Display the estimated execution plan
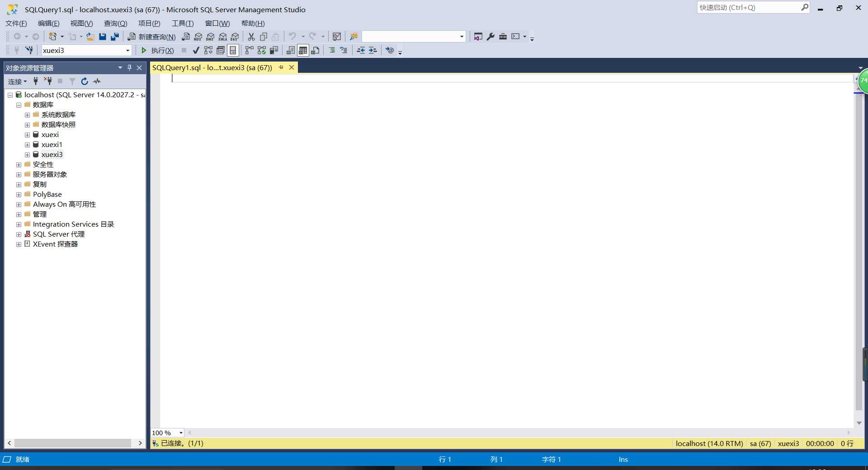Viewport: 868px width, 470px height. (x=208, y=50)
